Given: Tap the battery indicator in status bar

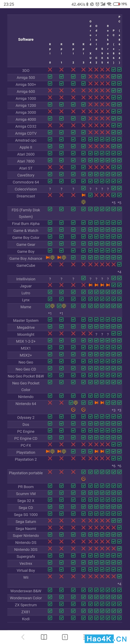Looking at the screenshot, I should click(117, 4).
